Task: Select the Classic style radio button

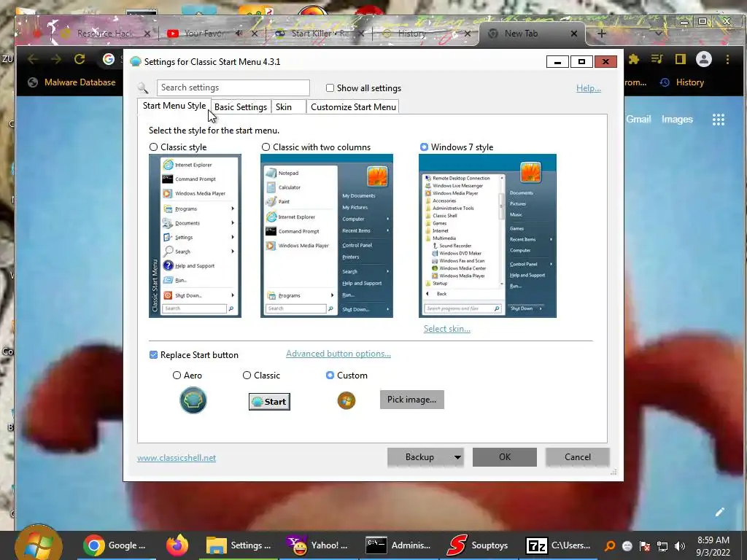Action: tap(153, 147)
